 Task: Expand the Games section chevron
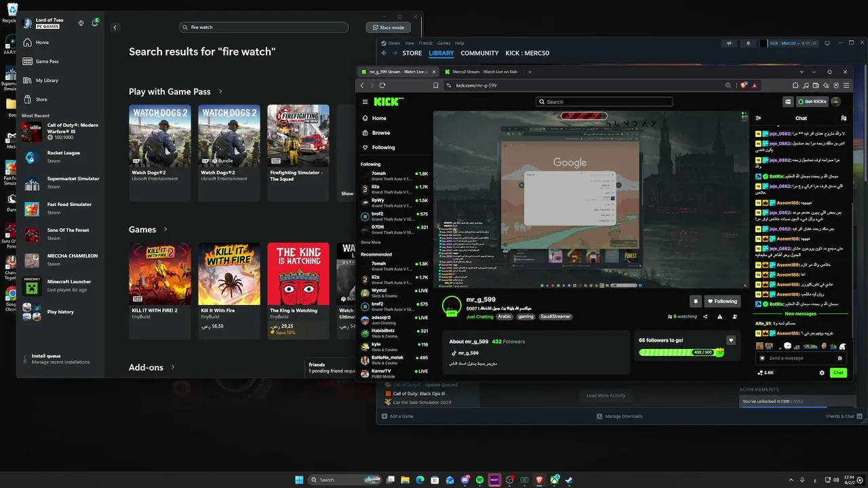click(165, 230)
